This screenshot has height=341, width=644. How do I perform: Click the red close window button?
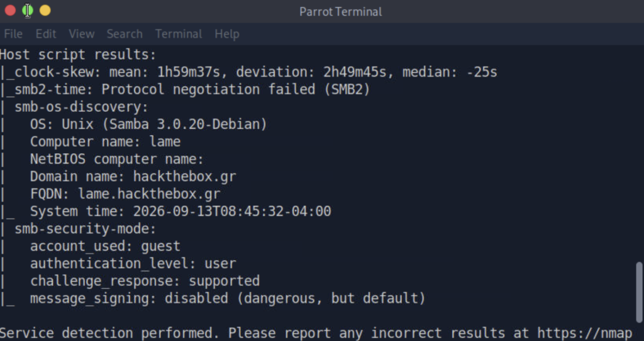click(x=10, y=11)
